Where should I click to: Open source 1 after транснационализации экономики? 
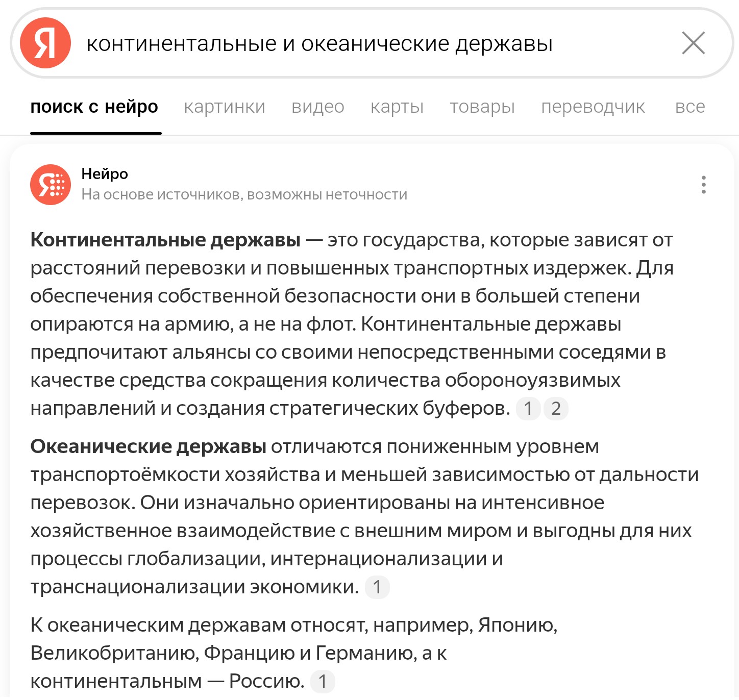point(377,587)
